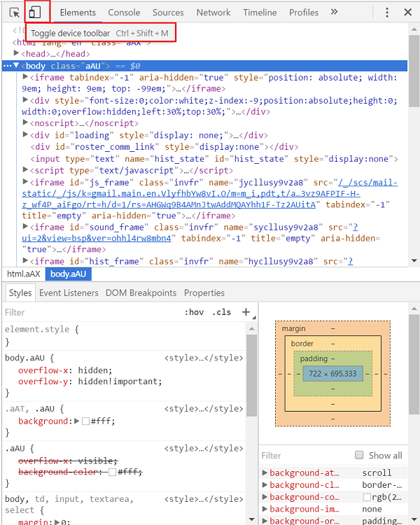Focus the Styles Filter input field
This screenshot has height=525, width=420.
click(90, 312)
